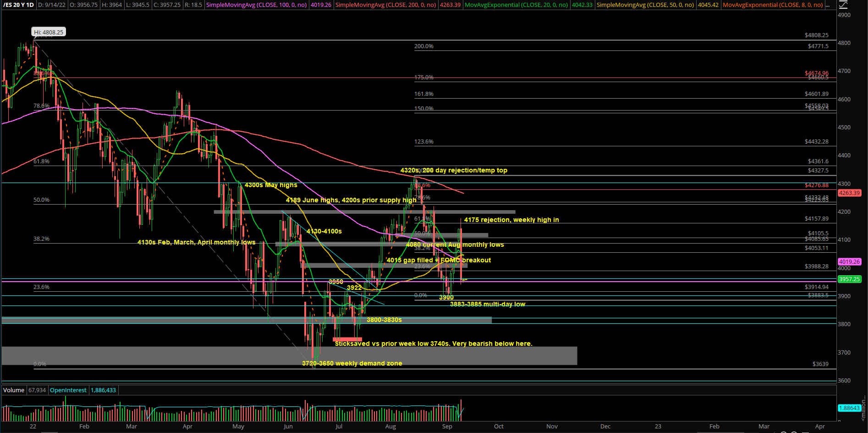Expand the hidden studies via the ellipsis
868x433 pixels.
(828, 5)
